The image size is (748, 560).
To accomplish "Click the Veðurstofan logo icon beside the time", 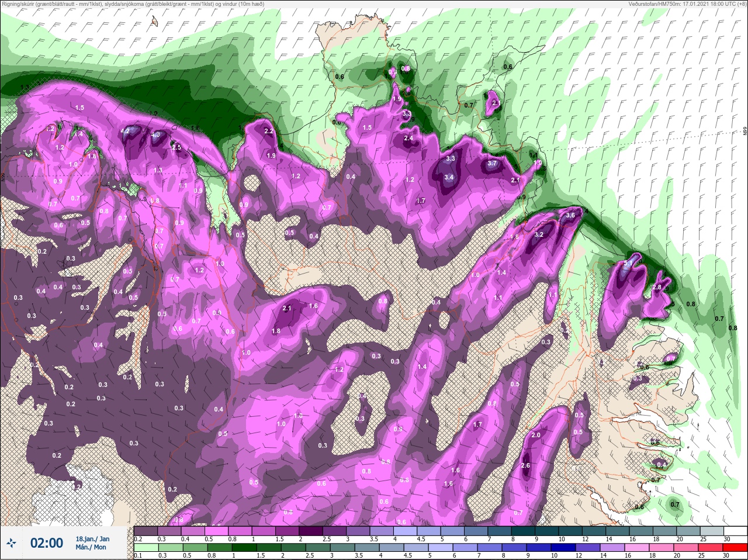I will [x=12, y=543].
